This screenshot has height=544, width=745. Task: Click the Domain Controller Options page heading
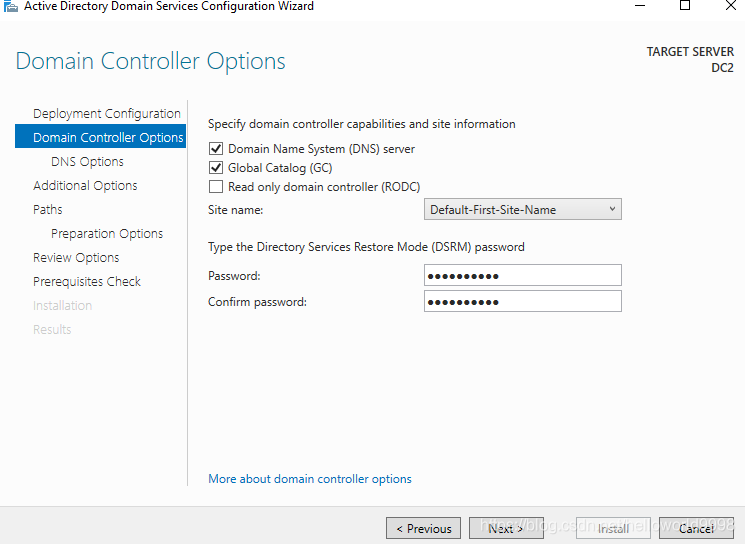[x=151, y=61]
